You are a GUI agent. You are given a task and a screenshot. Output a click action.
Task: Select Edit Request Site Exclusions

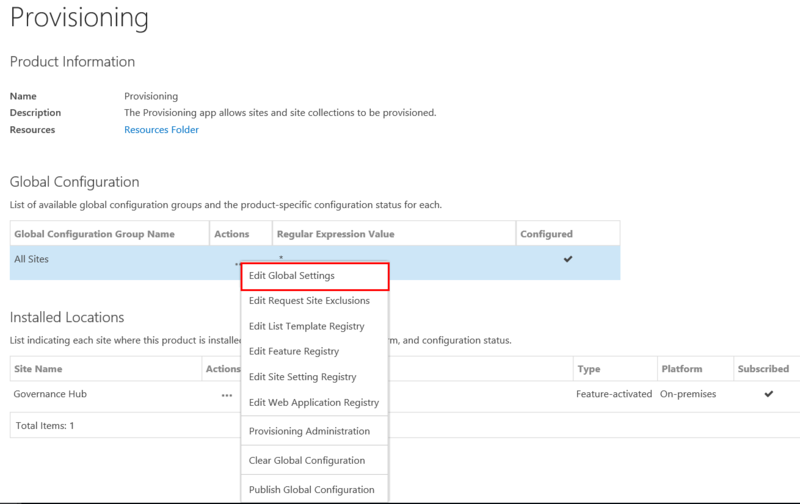309,301
